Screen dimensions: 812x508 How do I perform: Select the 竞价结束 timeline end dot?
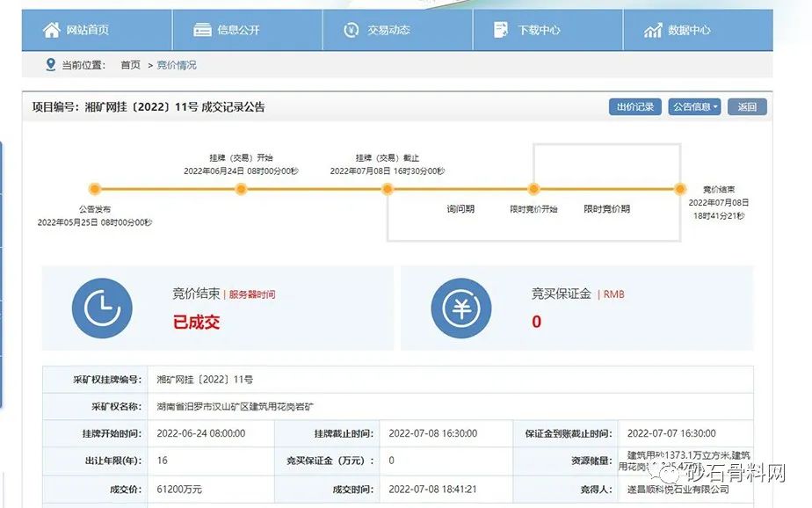[x=679, y=189]
